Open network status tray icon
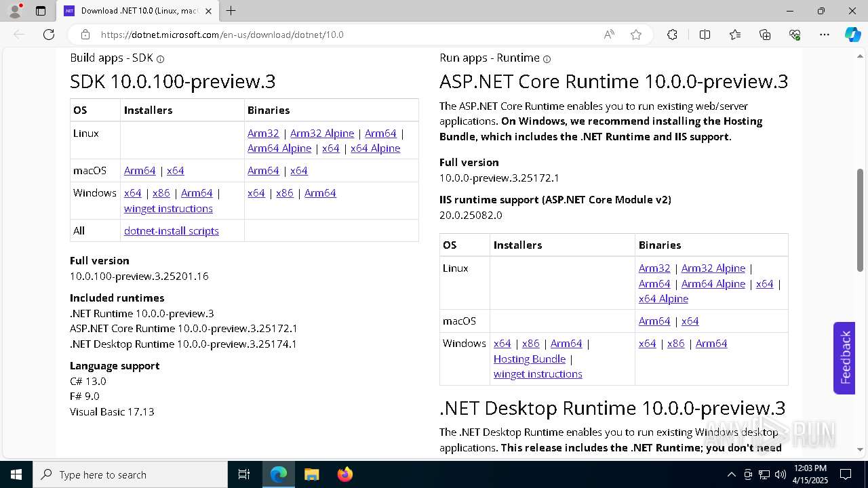The image size is (868, 488). point(764,474)
